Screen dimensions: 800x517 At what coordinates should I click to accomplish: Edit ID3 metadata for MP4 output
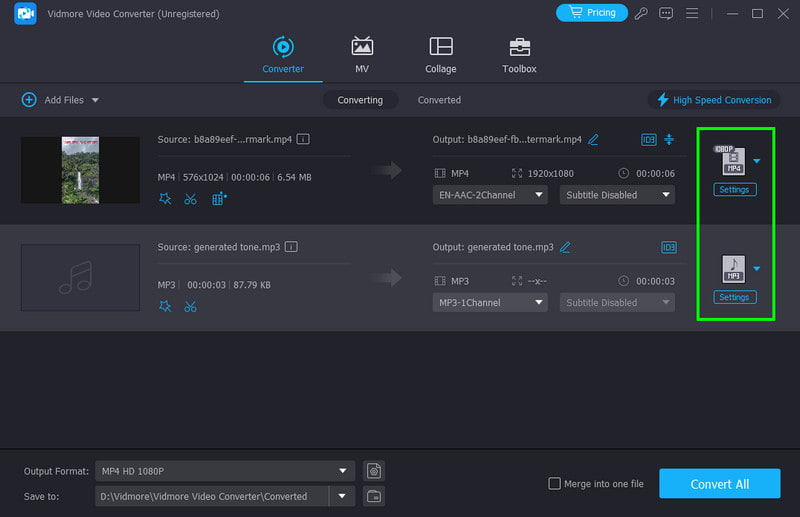[x=648, y=139]
